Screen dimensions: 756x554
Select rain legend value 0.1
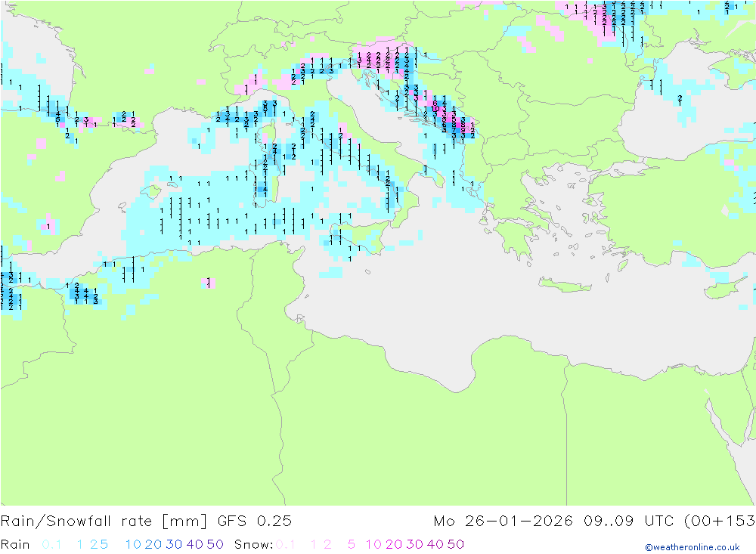[x=51, y=544]
